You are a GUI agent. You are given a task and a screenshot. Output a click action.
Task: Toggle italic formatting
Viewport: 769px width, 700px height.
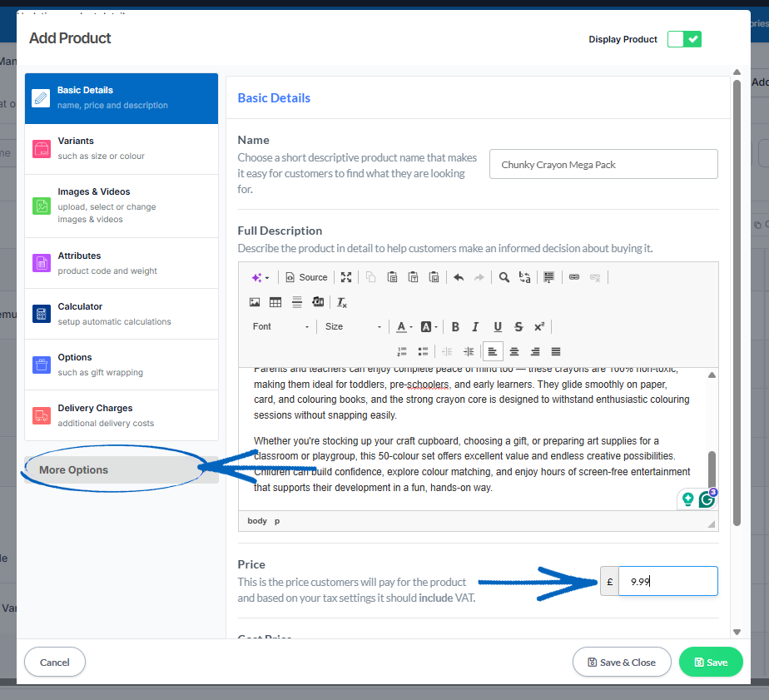tap(475, 327)
